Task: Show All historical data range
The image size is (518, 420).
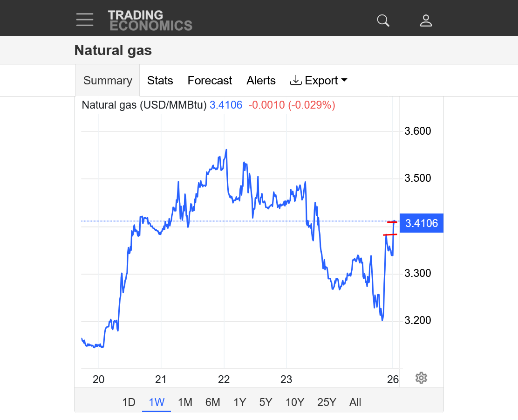Action: pyautogui.click(x=355, y=402)
